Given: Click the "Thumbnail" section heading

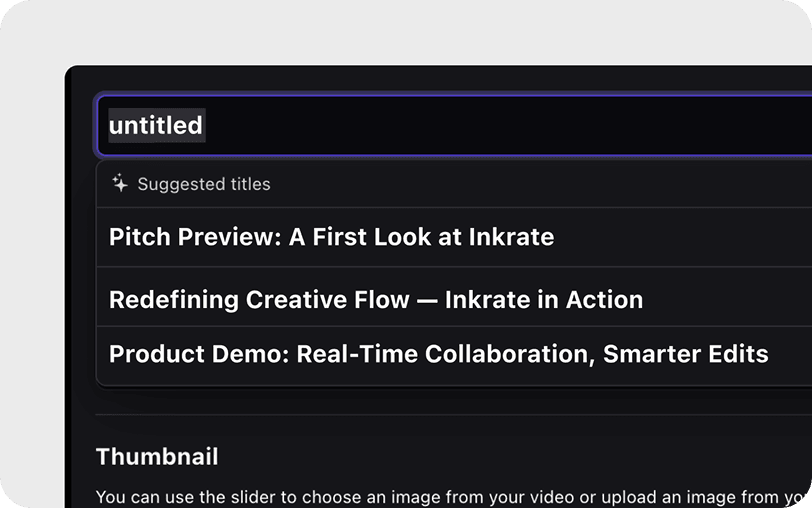Looking at the screenshot, I should tap(157, 457).
